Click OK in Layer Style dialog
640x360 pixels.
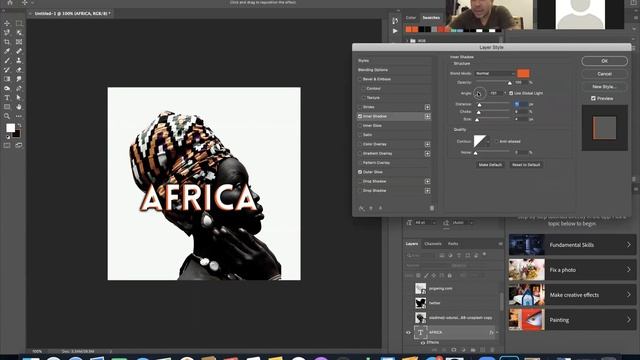[604, 61]
